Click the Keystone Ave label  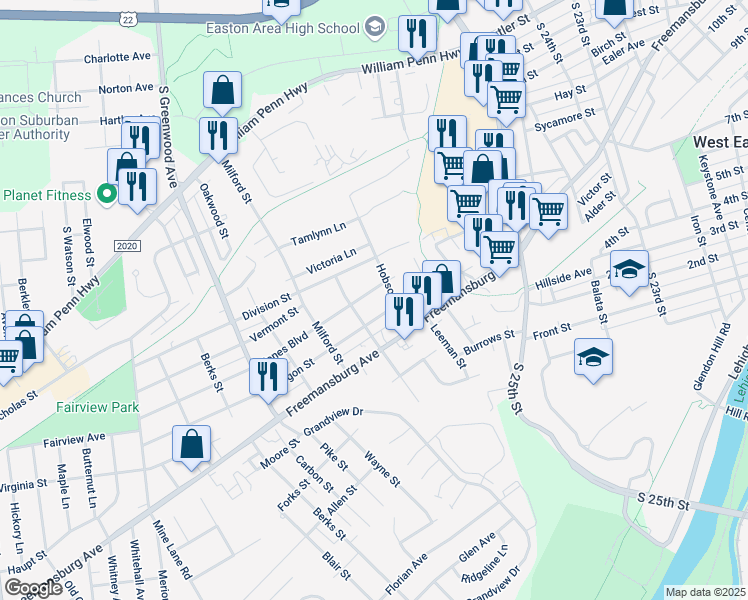(x=711, y=187)
